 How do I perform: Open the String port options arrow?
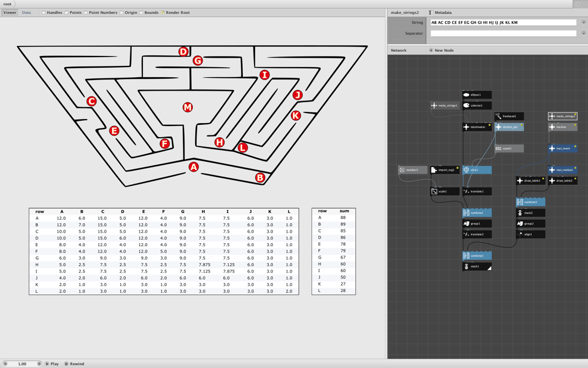[583, 22]
